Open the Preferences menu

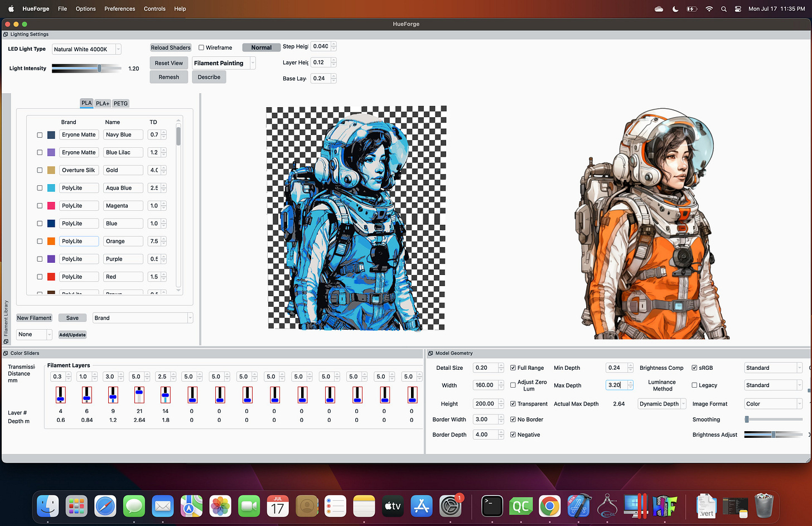(x=119, y=9)
